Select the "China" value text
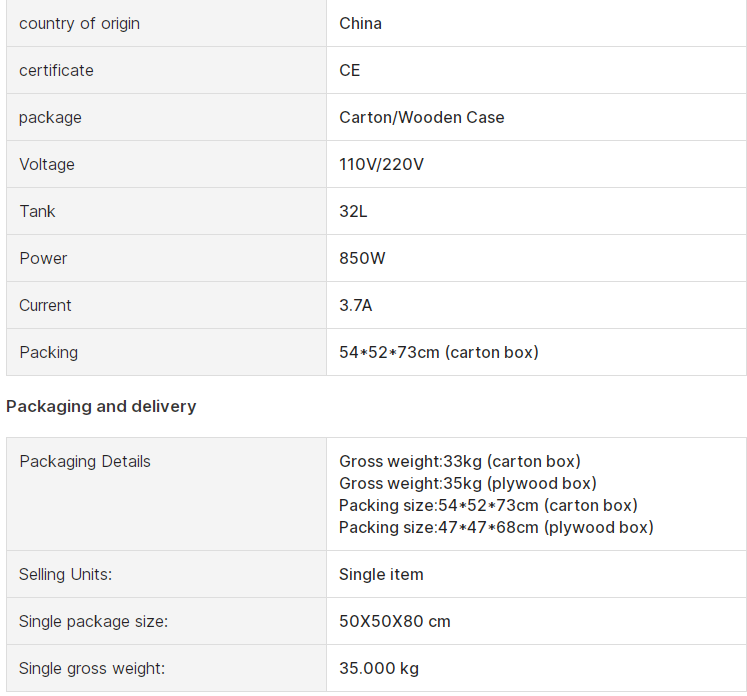This screenshot has height=696, width=747. [360, 23]
